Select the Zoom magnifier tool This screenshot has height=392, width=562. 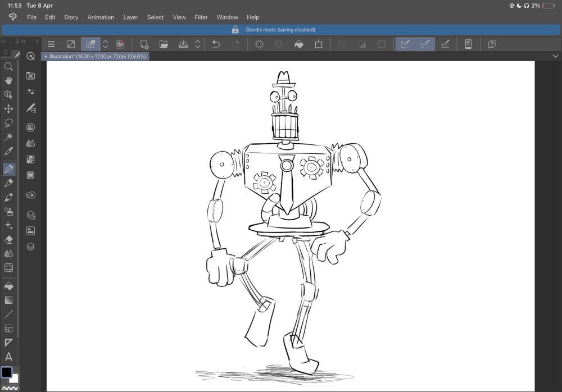click(8, 67)
